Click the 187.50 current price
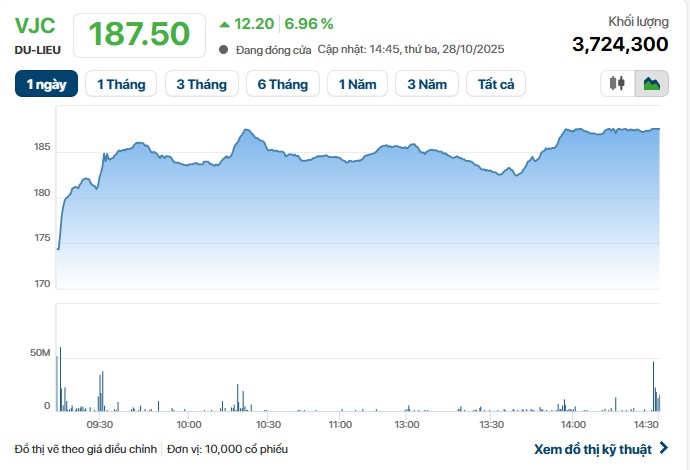This screenshot has width=690, height=470. 139,33
